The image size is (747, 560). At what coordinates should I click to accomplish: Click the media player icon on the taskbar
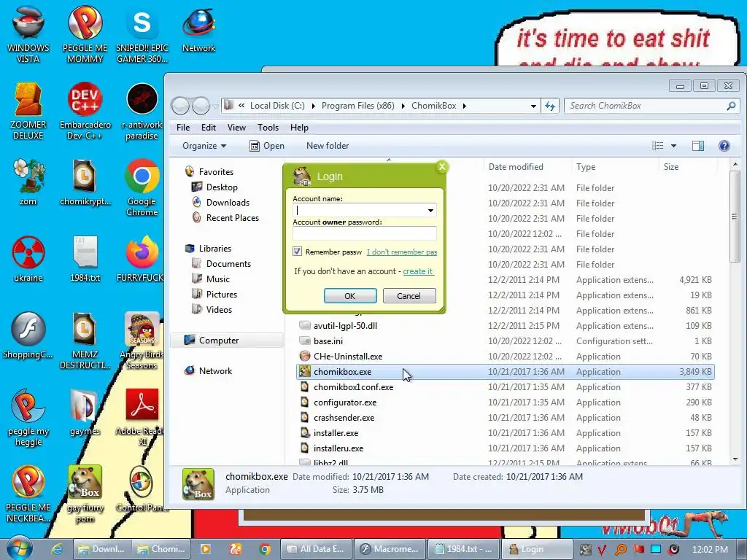pyautogui.click(x=205, y=549)
